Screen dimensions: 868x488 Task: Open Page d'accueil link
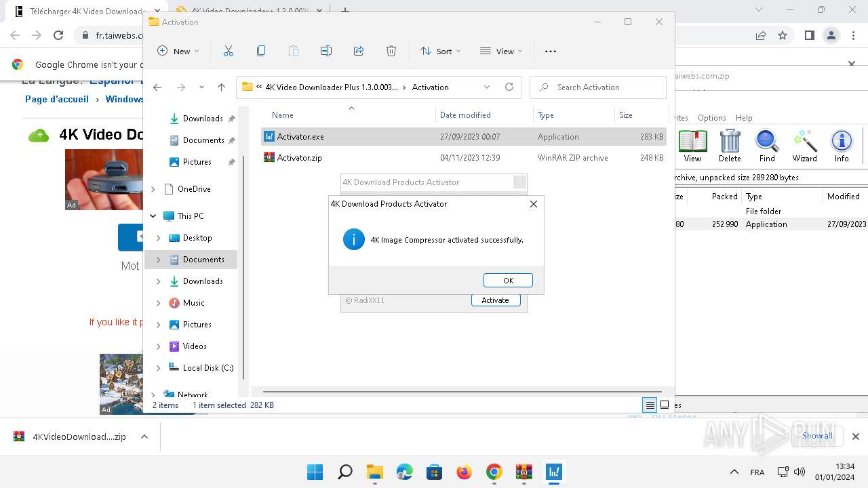click(57, 99)
